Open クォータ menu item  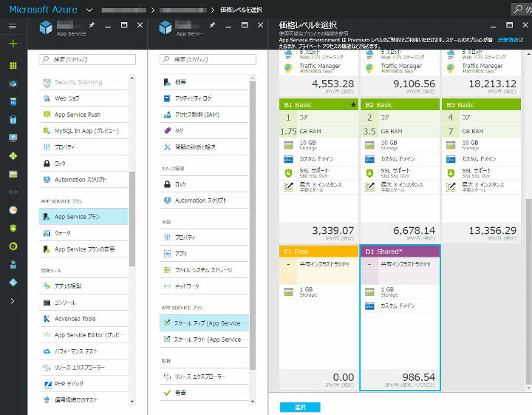coord(83,233)
